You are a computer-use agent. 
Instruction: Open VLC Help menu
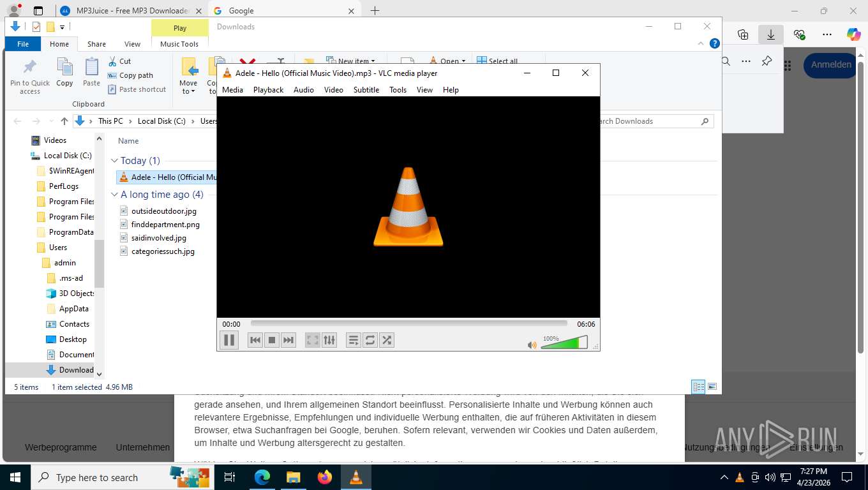451,90
